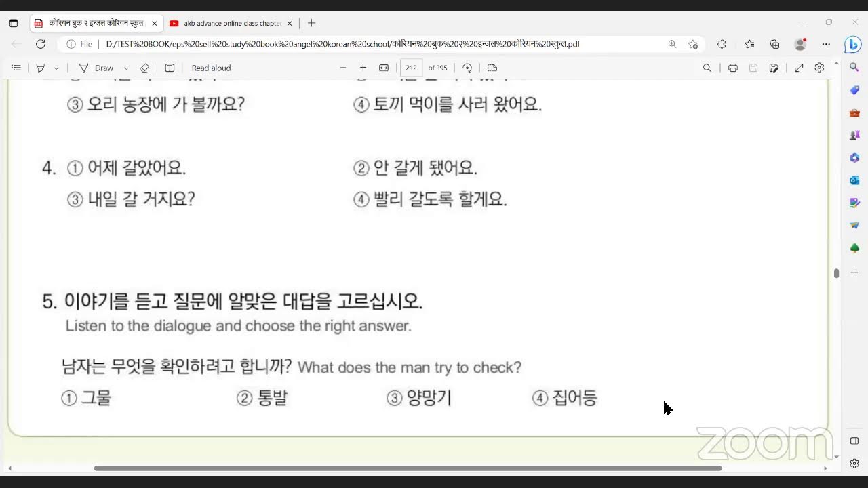Open sidebar Outlook icon
The image size is (868, 488).
click(x=854, y=180)
